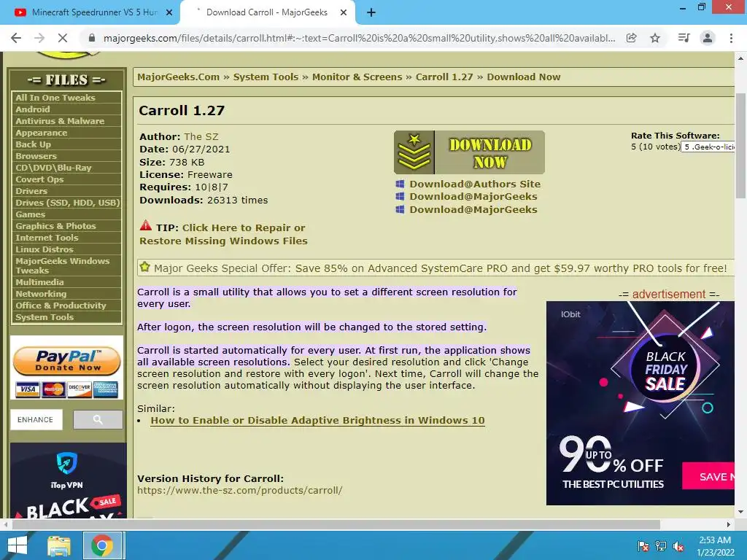Select the Download Carroll MajorGeeks tab
This screenshot has height=560, width=747.
tap(267, 13)
